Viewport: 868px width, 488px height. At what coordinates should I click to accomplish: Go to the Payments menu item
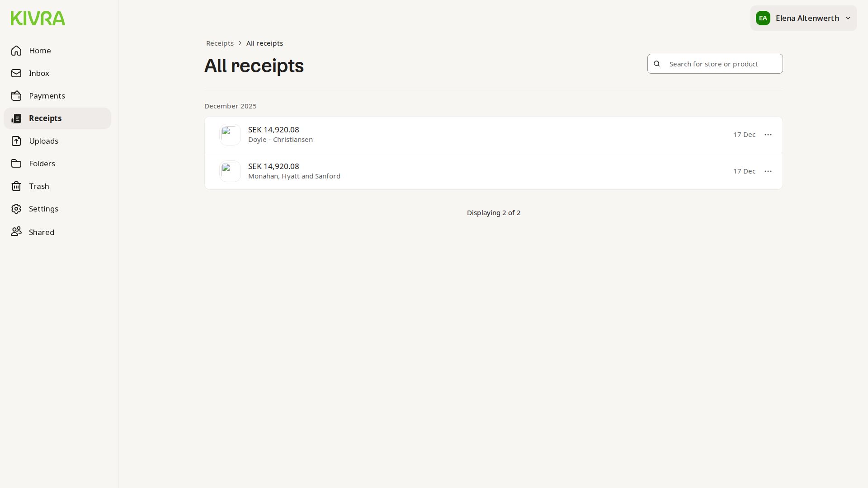coord(47,96)
